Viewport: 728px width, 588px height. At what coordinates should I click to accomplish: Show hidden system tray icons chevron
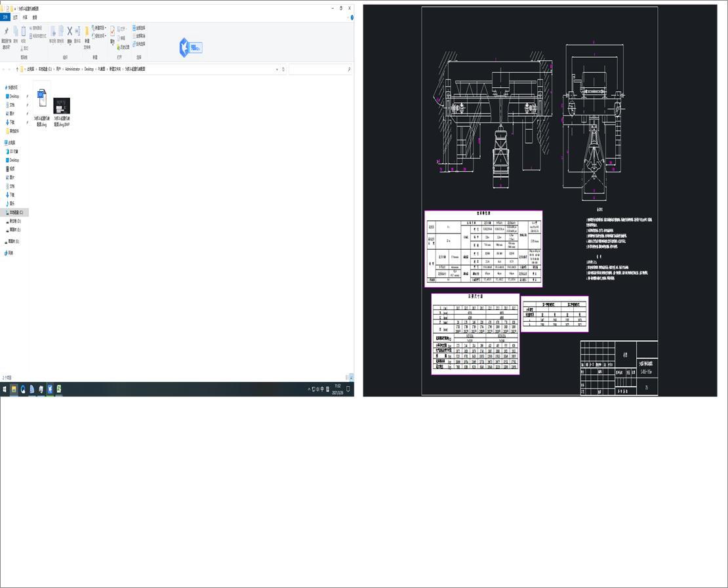[309, 389]
